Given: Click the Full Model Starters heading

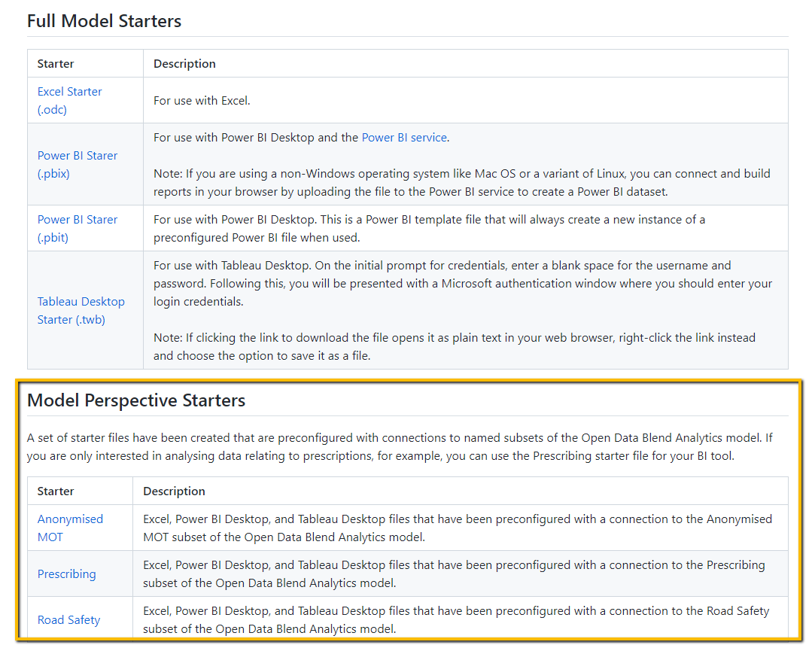Looking at the screenshot, I should [104, 21].
